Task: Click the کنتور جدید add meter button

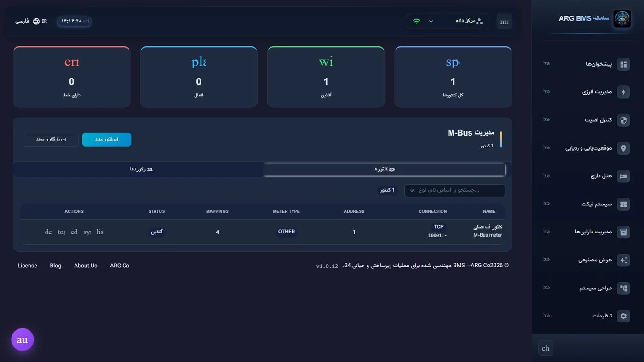Action: click(x=107, y=140)
